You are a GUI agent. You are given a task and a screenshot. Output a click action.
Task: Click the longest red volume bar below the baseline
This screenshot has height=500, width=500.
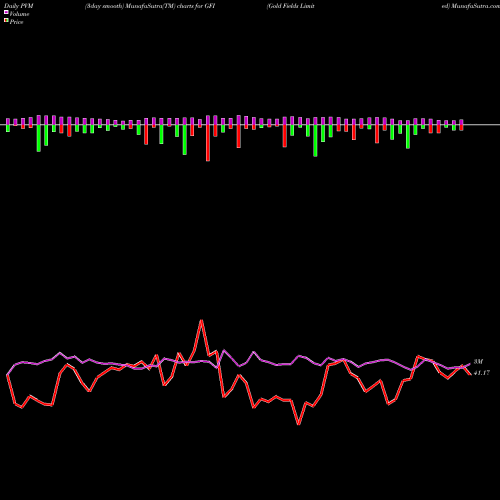(x=208, y=143)
